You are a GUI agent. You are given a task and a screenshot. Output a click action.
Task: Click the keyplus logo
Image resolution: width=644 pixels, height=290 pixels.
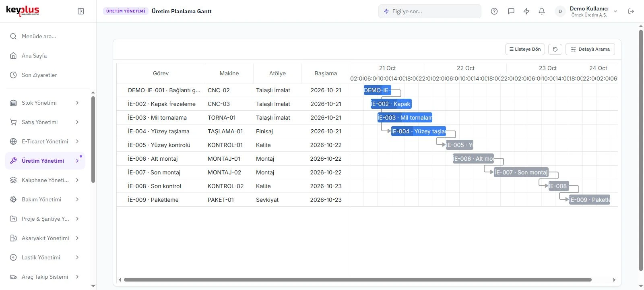click(23, 11)
